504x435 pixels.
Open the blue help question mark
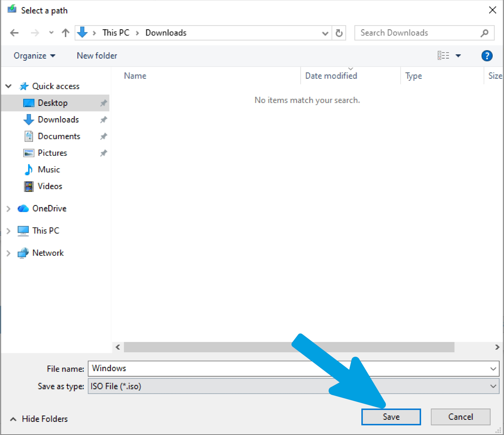[487, 56]
